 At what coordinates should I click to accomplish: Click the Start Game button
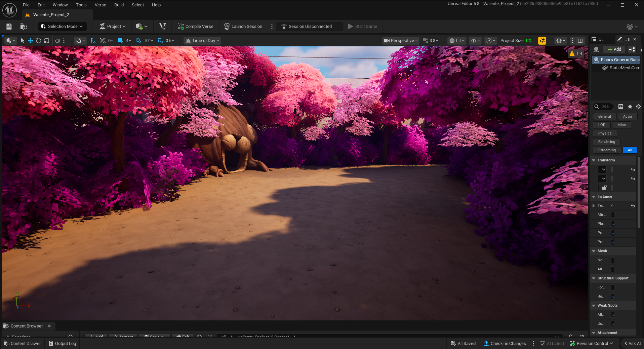coord(362,27)
